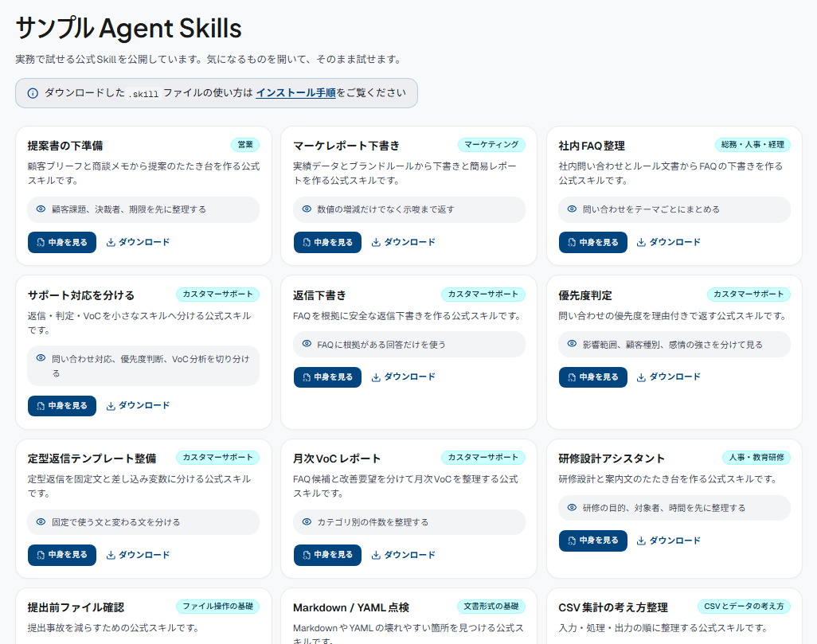
Task: Download the 優先度判定 skill
Action: pos(669,377)
